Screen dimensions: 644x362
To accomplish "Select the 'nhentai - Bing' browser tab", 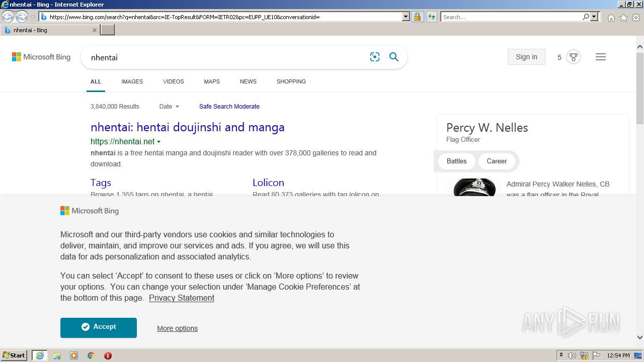I will coord(50,30).
